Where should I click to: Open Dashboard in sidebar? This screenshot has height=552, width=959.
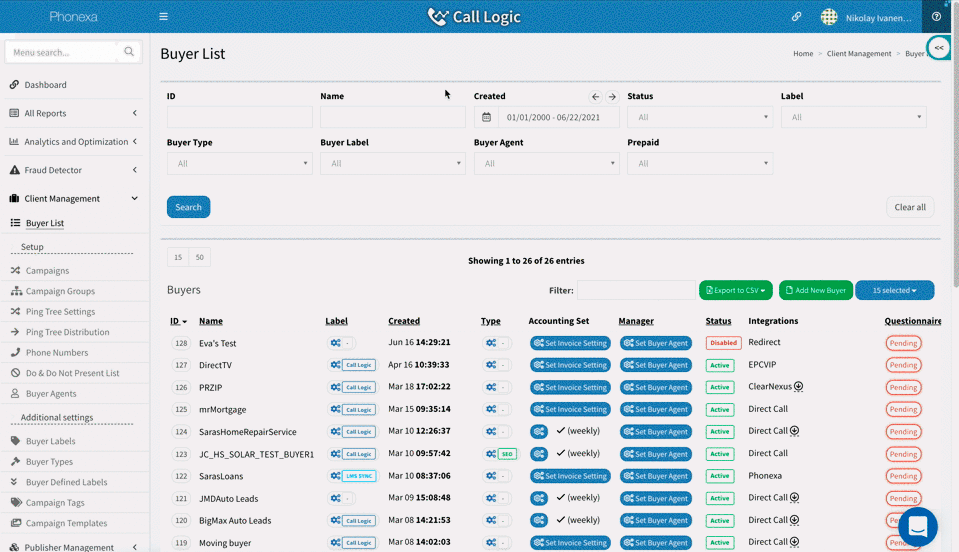tap(45, 85)
